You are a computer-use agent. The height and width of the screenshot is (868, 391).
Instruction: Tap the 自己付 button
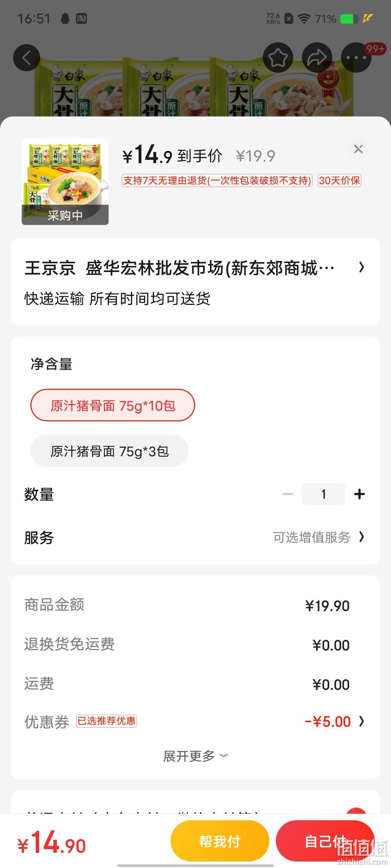[325, 841]
